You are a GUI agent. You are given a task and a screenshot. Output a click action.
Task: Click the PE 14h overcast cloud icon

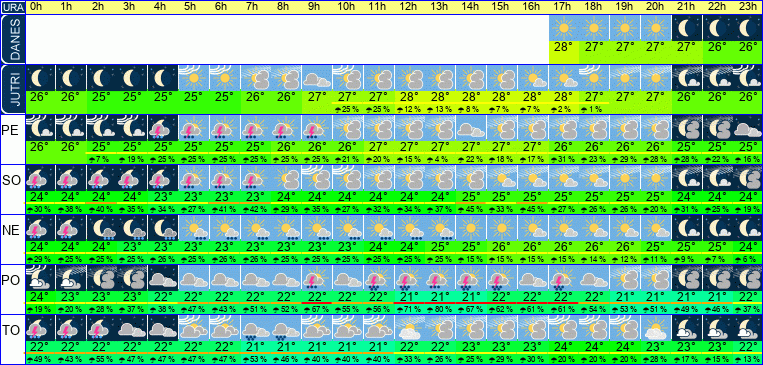pos(472,128)
